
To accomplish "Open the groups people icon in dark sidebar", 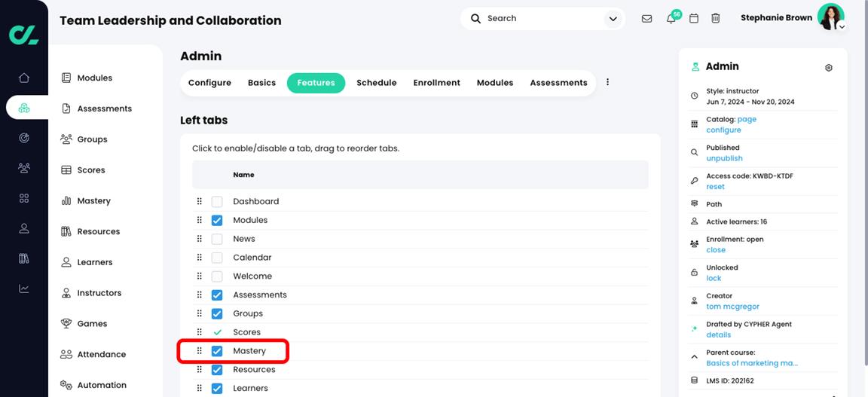I will (x=24, y=168).
